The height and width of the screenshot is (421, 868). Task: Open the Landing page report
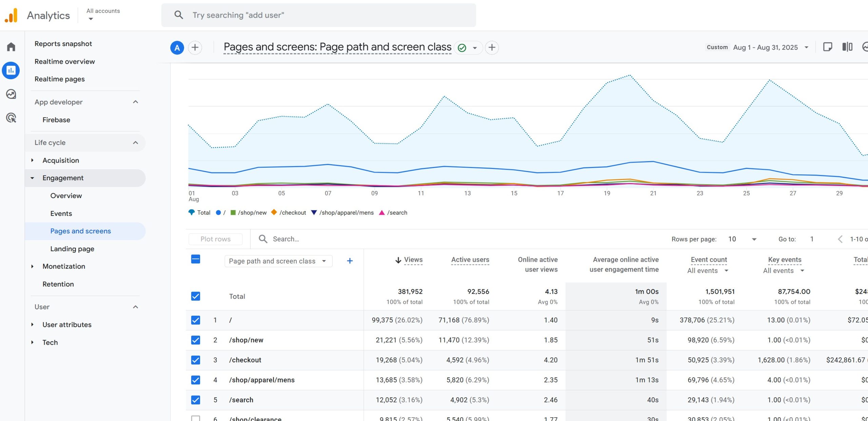pyautogui.click(x=72, y=249)
